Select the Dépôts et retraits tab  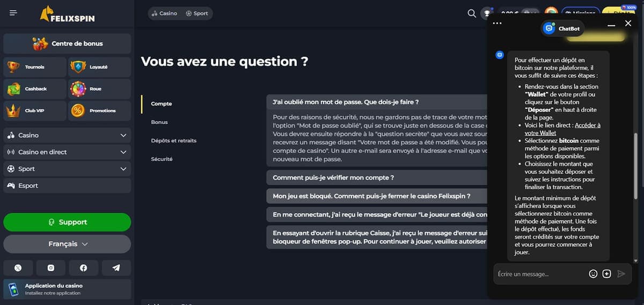tap(174, 140)
